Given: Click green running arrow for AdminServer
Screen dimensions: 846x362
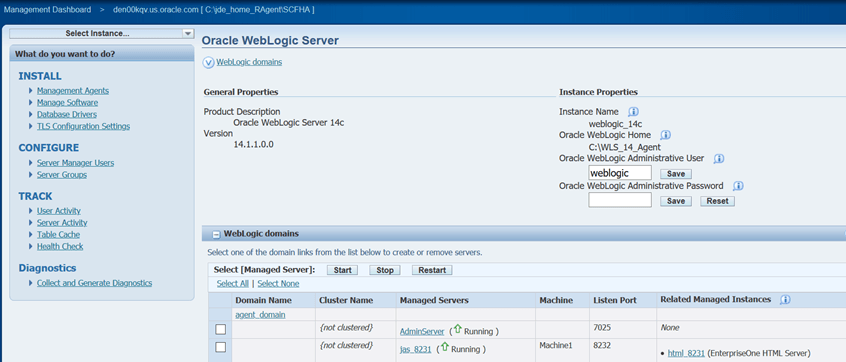Looking at the screenshot, I should (458, 328).
